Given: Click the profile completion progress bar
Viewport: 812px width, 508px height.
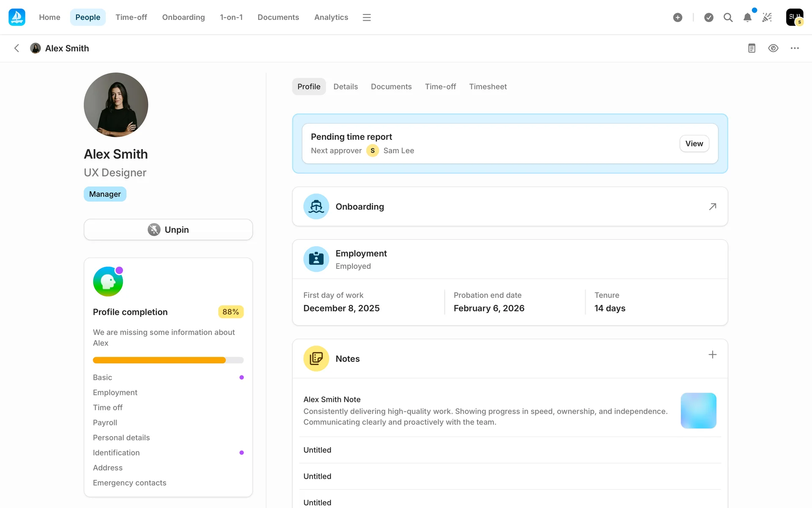Looking at the screenshot, I should tap(168, 360).
